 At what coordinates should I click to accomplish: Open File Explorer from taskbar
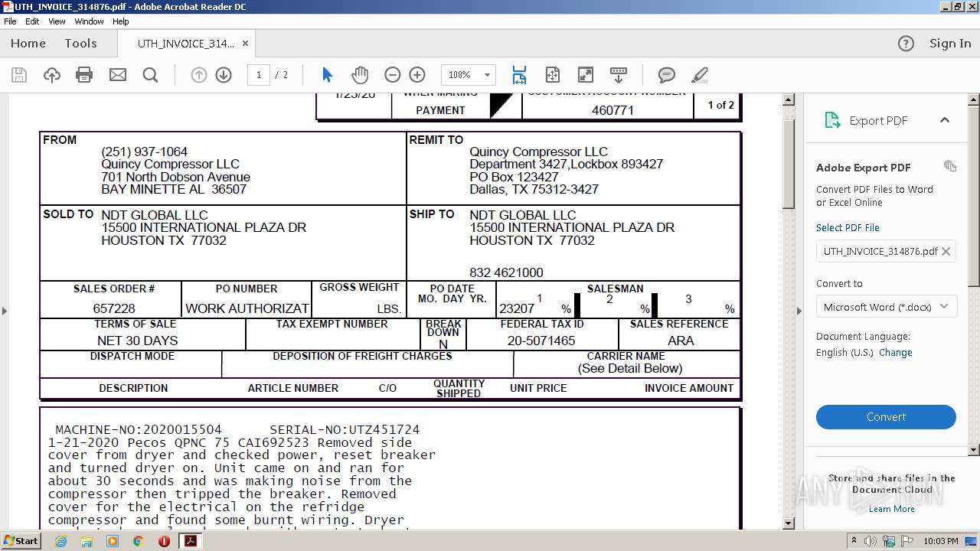[x=87, y=541]
